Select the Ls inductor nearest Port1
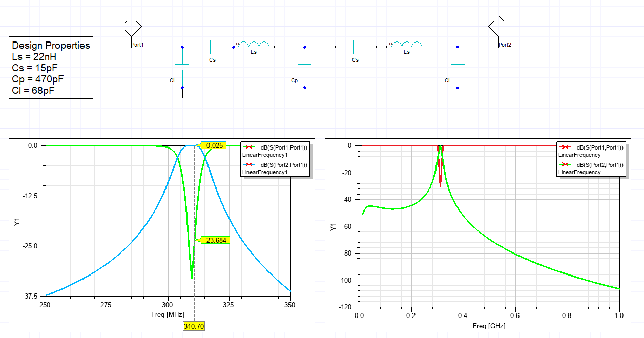The width and height of the screenshot is (644, 338). point(255,45)
